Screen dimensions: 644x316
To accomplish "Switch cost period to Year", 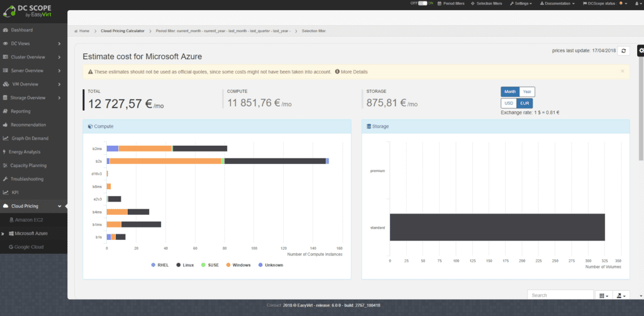I will 527,92.
